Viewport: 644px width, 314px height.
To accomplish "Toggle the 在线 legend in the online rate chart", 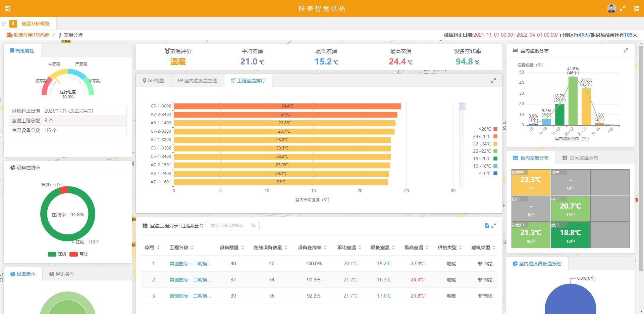I will pos(57,254).
